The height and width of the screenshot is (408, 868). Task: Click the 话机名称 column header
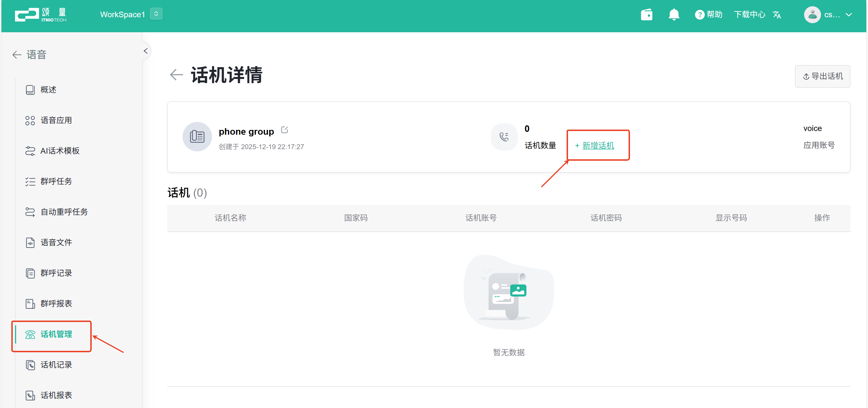point(230,218)
